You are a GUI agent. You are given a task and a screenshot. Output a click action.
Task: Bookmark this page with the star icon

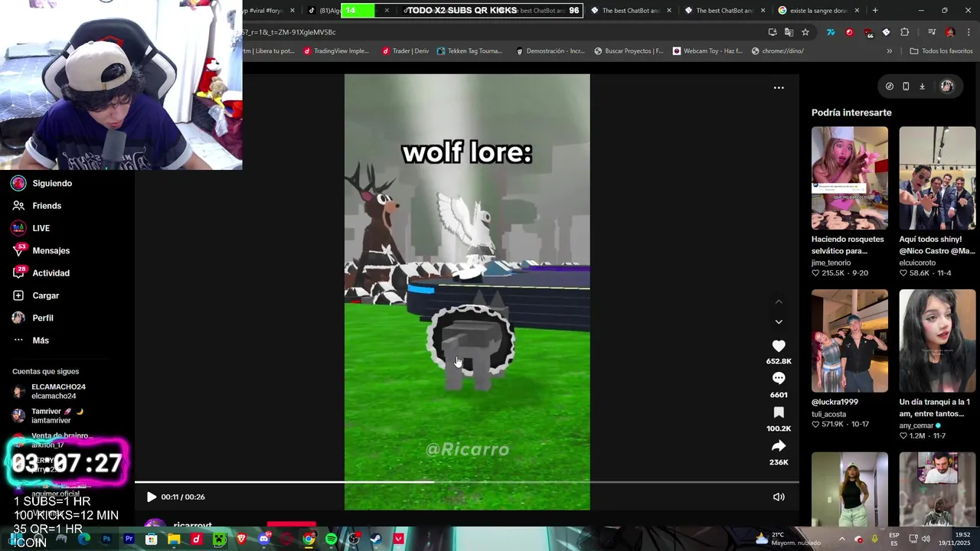coord(805,32)
